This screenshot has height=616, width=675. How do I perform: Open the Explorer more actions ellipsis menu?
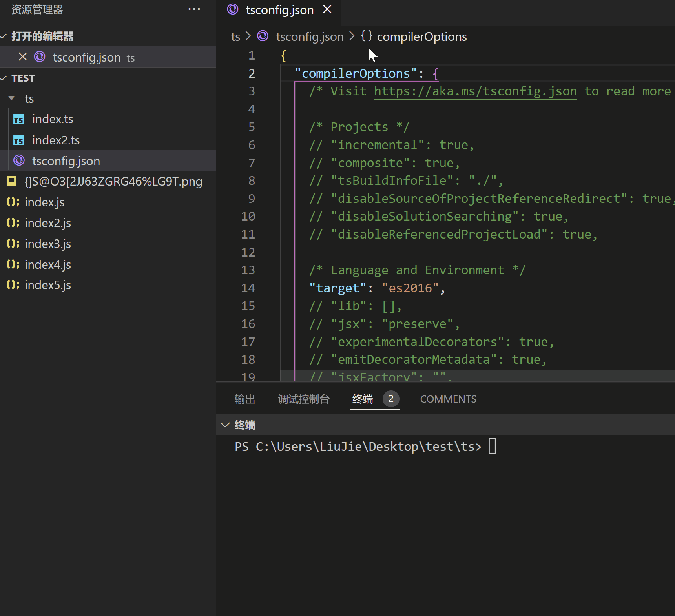(x=194, y=9)
